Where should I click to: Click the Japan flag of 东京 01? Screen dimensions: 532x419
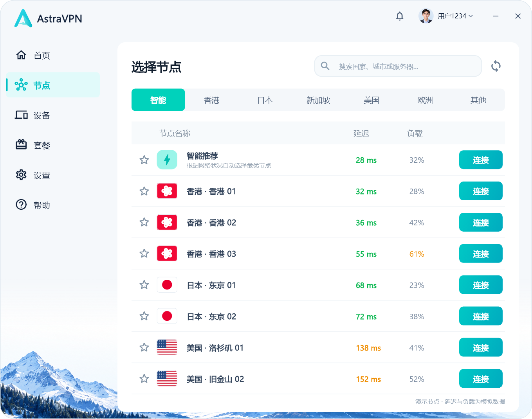click(167, 285)
